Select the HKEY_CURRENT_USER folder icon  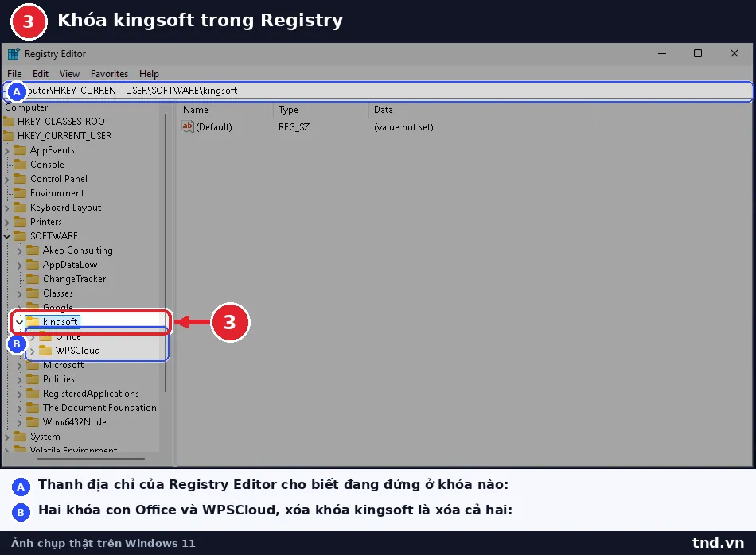point(8,135)
